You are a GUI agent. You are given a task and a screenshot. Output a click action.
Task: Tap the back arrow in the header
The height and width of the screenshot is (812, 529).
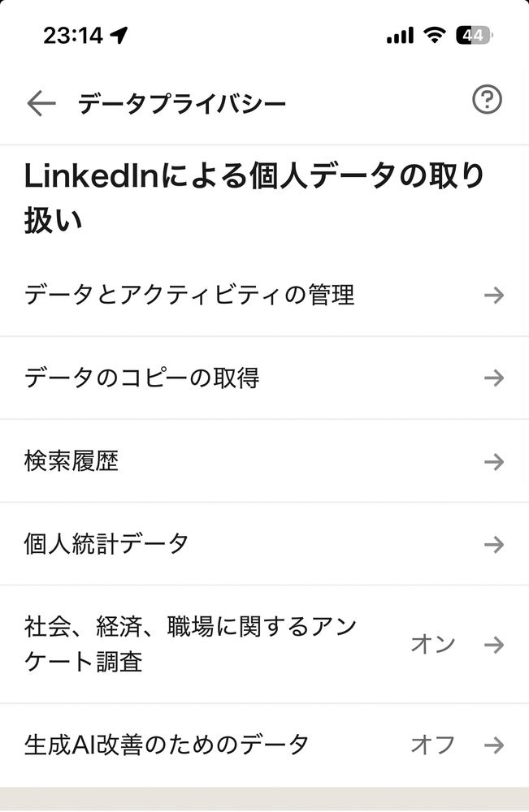[41, 104]
